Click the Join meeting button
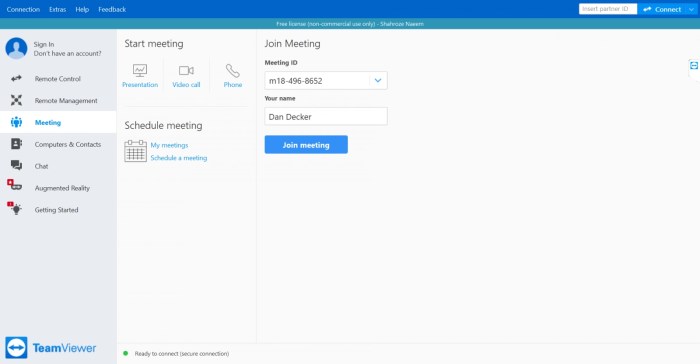The width and height of the screenshot is (700, 364). [306, 145]
